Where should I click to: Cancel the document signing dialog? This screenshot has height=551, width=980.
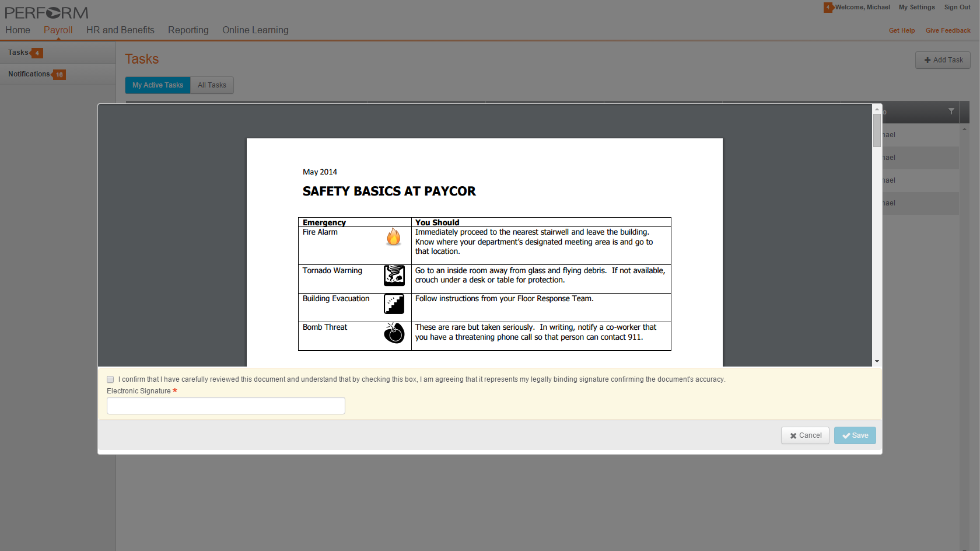(x=805, y=435)
